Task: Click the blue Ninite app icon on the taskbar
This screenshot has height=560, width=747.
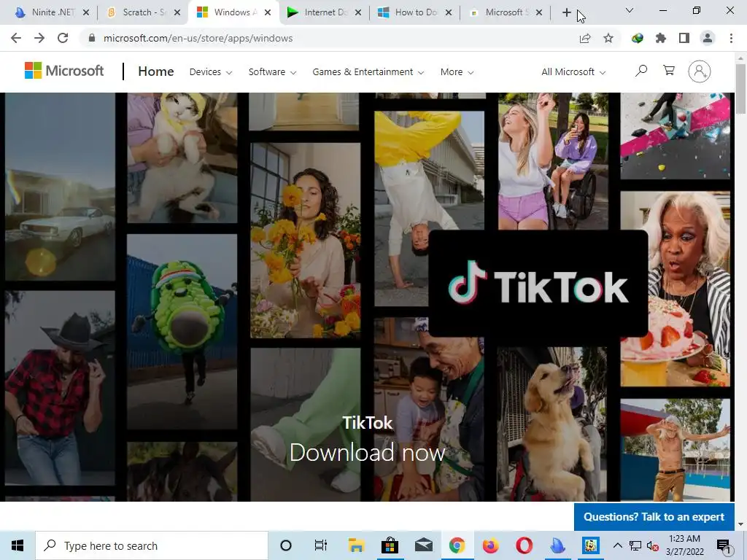Action: [557, 545]
